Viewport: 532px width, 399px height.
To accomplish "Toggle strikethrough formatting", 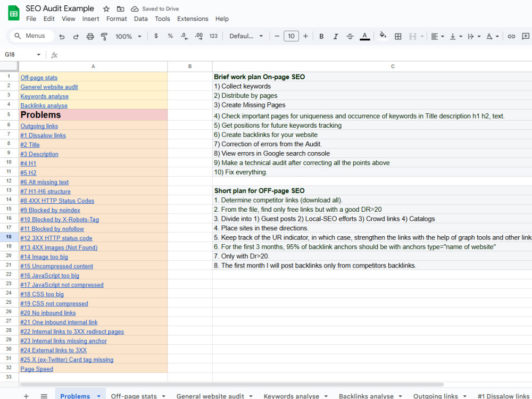I will 350,36.
